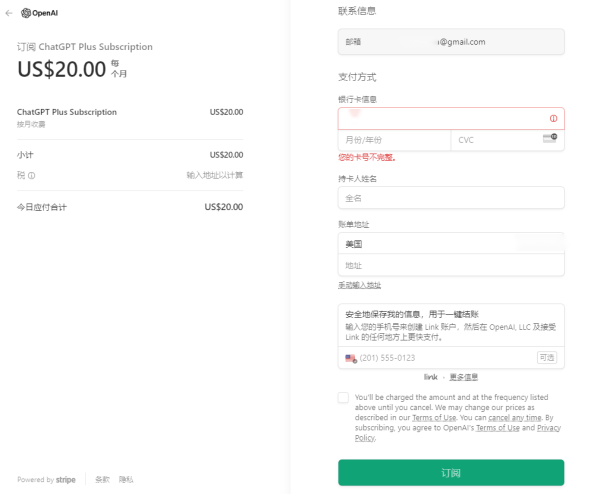Click the back arrow beside OpenAI logo
This screenshot has width=600, height=494.
(9, 13)
